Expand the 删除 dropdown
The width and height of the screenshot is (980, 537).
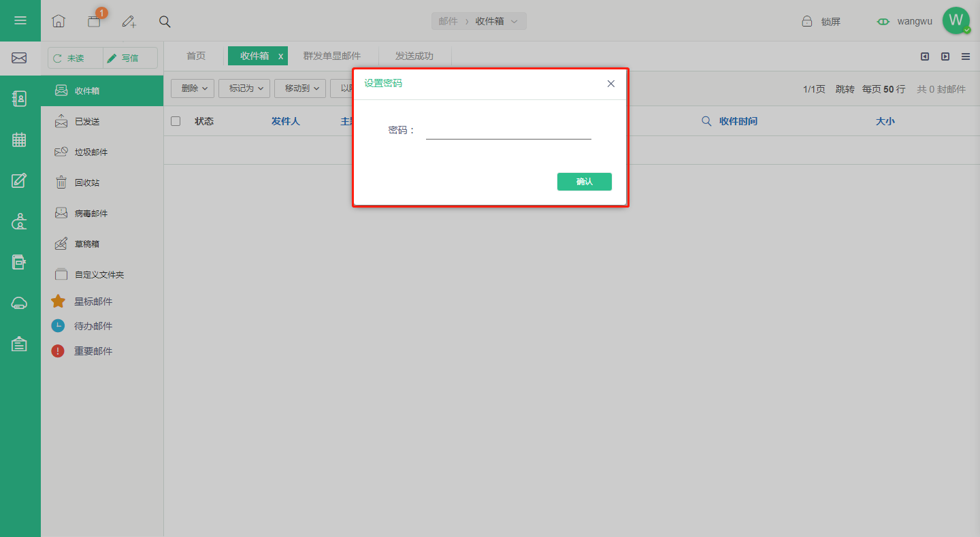193,88
